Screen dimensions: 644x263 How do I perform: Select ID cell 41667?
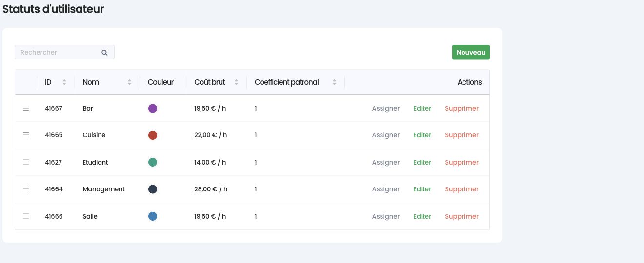pos(54,108)
